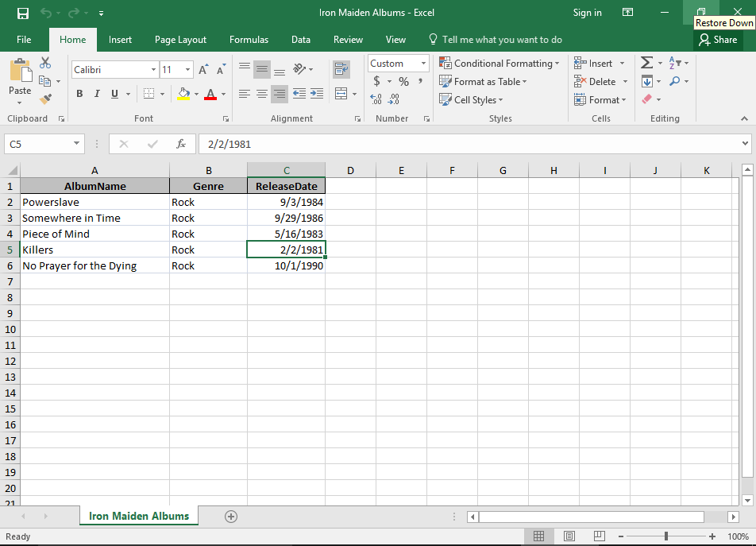
Task: Switch to the Page Layout tab
Action: pos(180,40)
